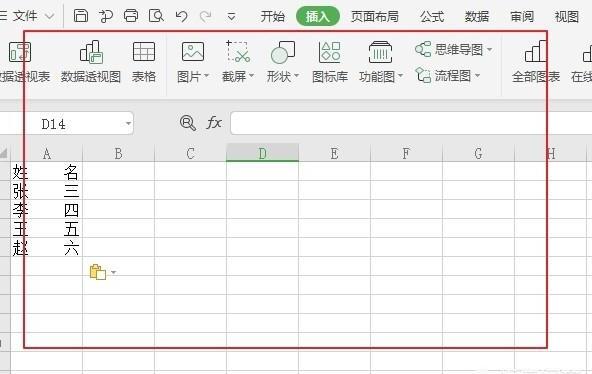Expand the Name Box dropdown arrow
The height and width of the screenshot is (374, 592).
tap(128, 123)
